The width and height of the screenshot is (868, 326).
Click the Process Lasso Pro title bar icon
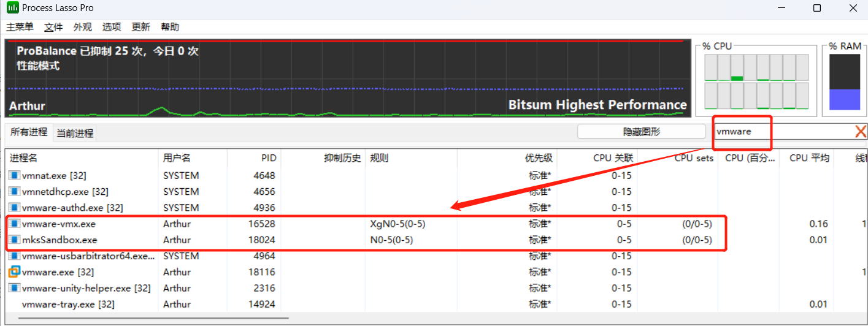click(x=12, y=8)
